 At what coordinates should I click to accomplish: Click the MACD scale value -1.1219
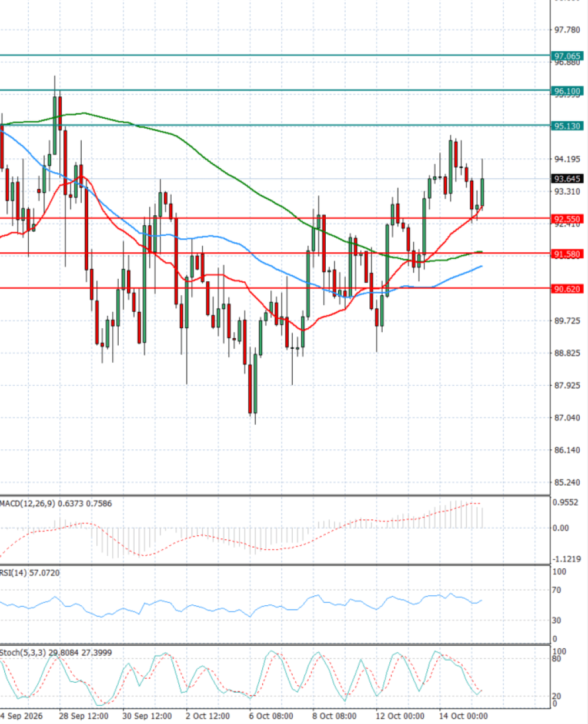click(x=567, y=559)
